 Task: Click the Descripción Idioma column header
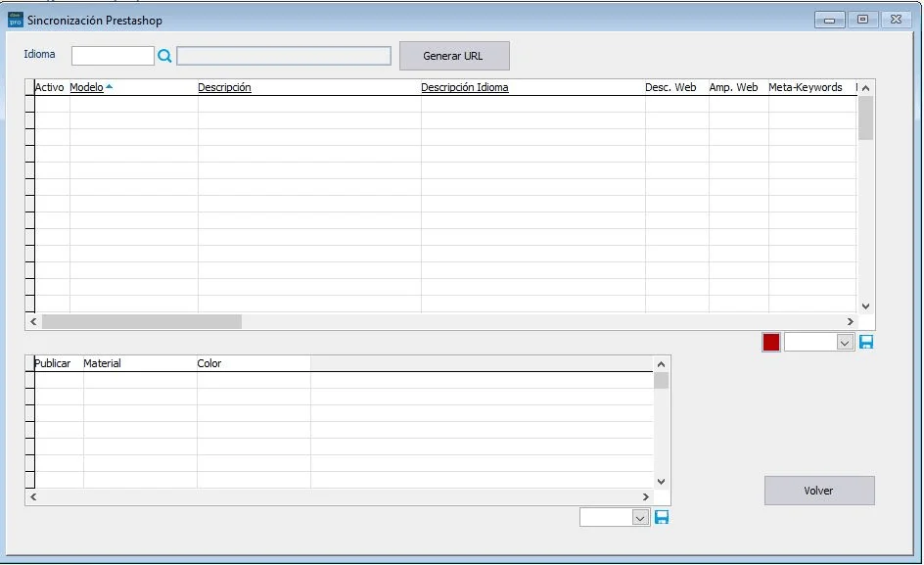coord(465,87)
